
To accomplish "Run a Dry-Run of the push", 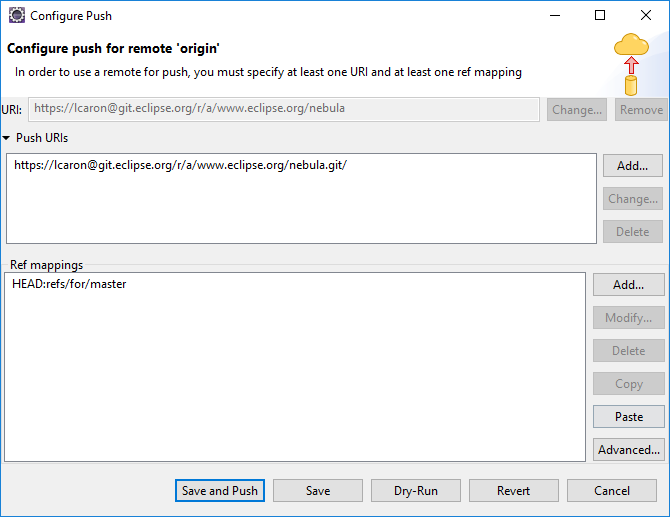I will point(416,491).
